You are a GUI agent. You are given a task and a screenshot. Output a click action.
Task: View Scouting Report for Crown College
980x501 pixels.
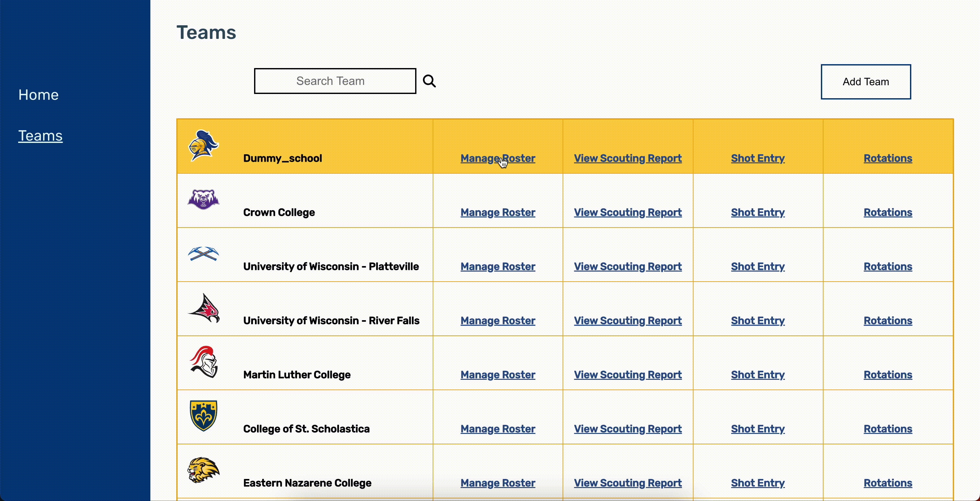click(x=628, y=212)
